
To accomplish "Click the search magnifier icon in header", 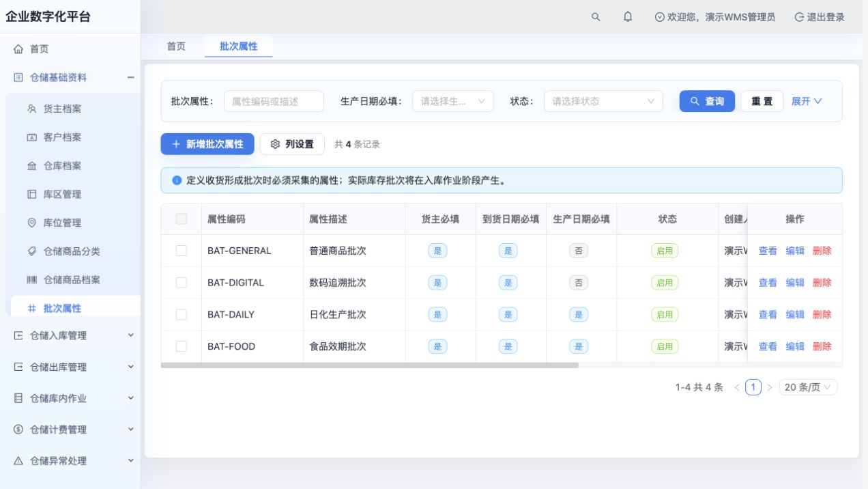I will 596,17.
